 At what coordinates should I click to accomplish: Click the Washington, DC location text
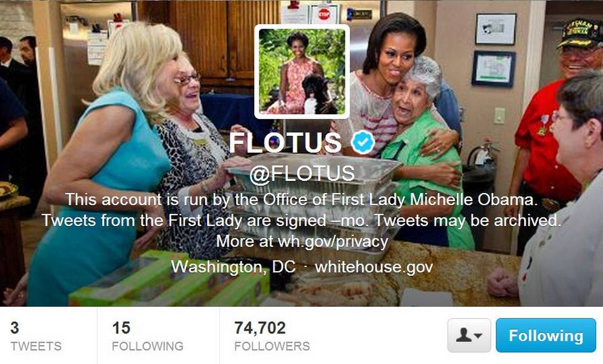point(233,267)
